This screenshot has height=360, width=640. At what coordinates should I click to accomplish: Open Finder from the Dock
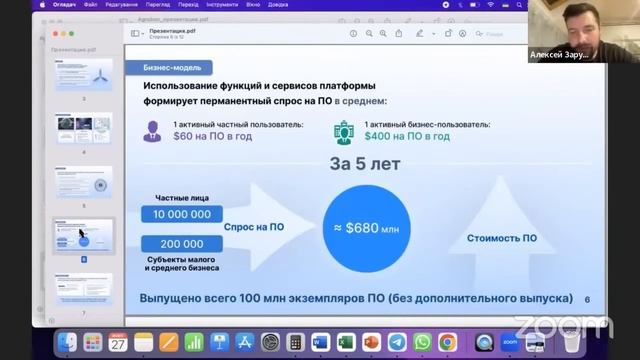coord(67,342)
